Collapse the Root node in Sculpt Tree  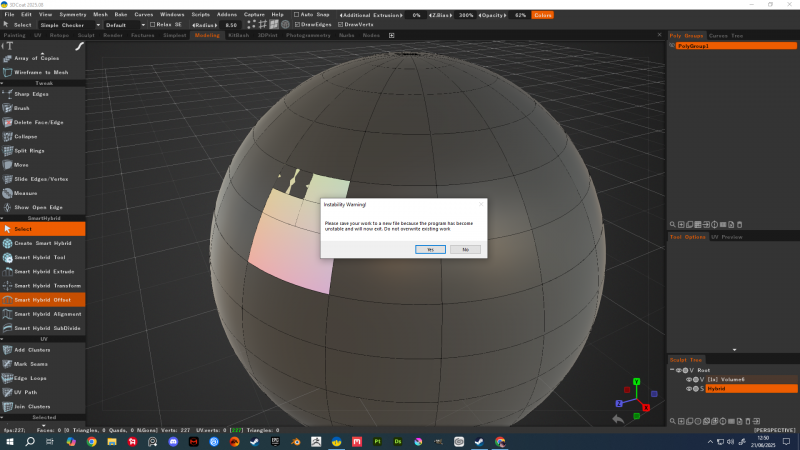tap(673, 370)
